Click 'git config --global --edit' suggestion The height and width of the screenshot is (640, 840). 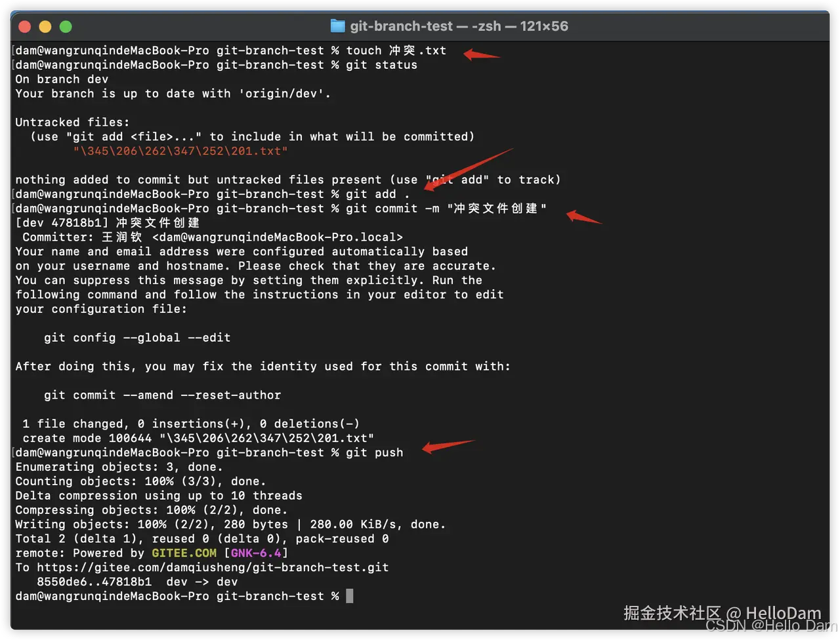(137, 338)
